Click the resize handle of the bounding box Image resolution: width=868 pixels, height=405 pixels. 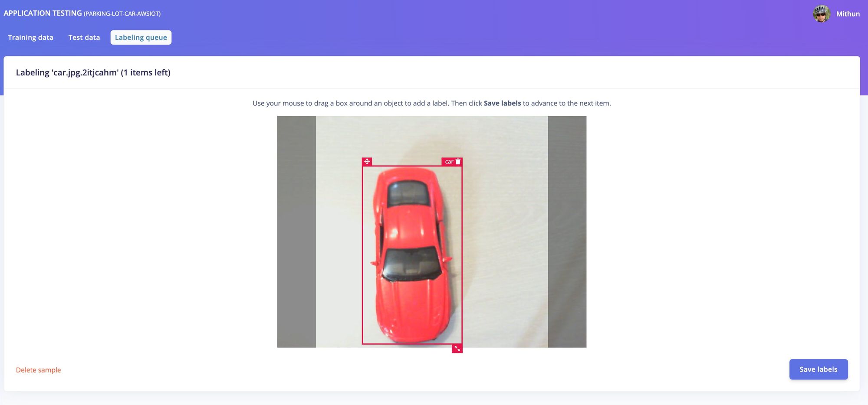click(457, 349)
